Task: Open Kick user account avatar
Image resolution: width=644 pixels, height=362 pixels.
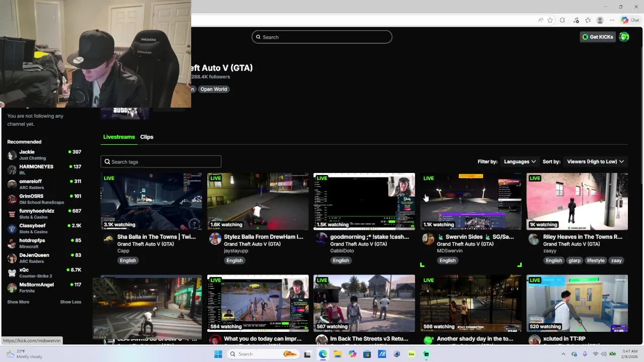Action: tap(624, 37)
